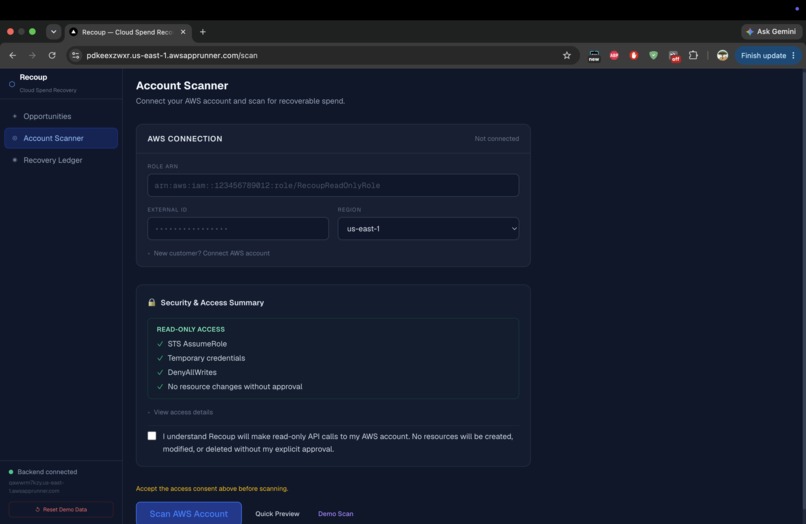The image size is (806, 524).
Task: Reload the page with the refresh icon
Action: coord(52,56)
